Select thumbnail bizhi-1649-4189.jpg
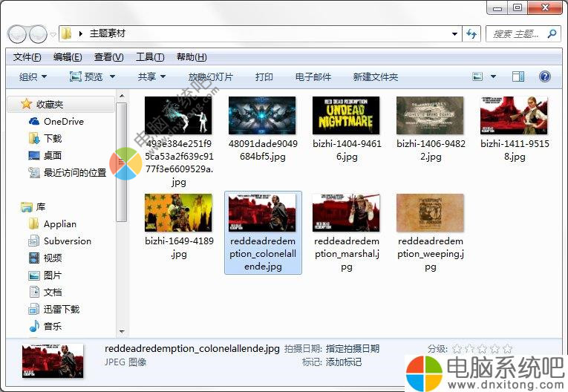This screenshot has height=392, width=568. [179, 212]
